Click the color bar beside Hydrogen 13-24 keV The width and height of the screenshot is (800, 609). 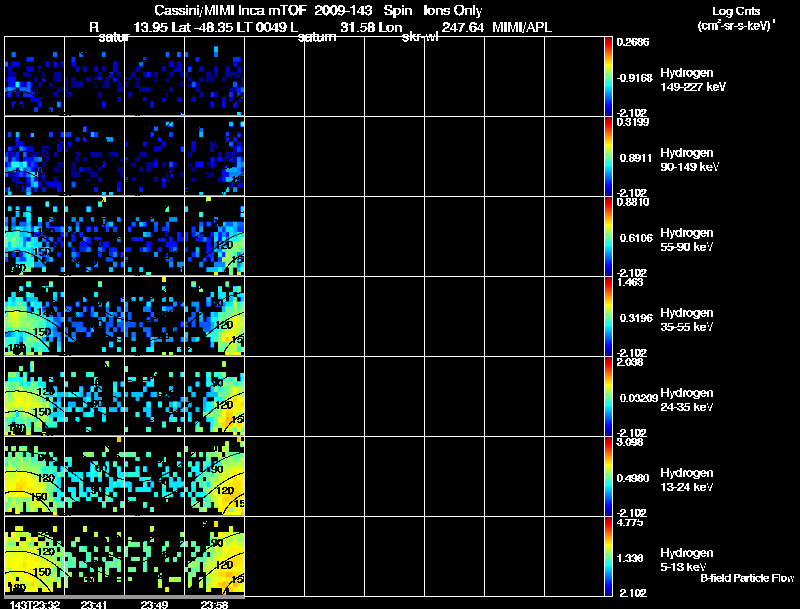click(x=608, y=476)
